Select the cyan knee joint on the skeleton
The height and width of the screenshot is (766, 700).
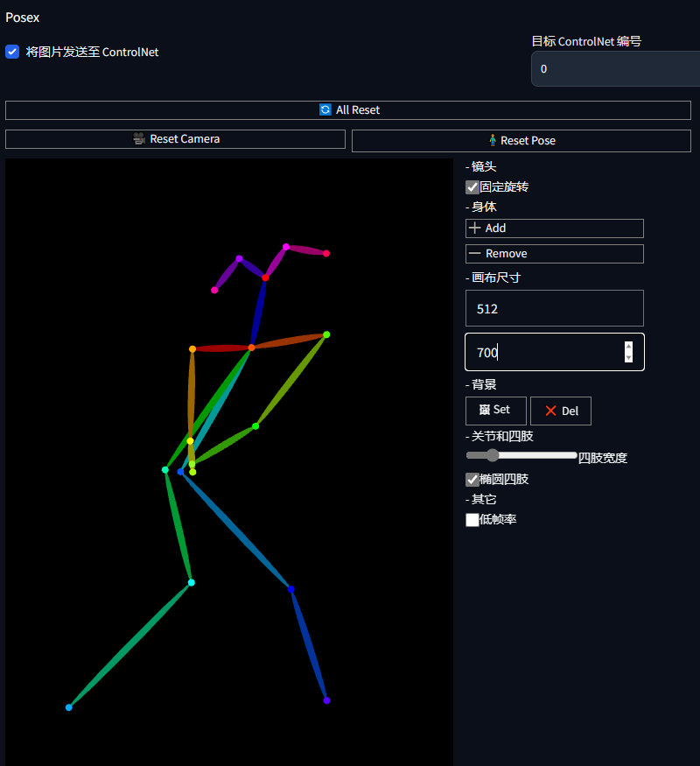click(192, 582)
